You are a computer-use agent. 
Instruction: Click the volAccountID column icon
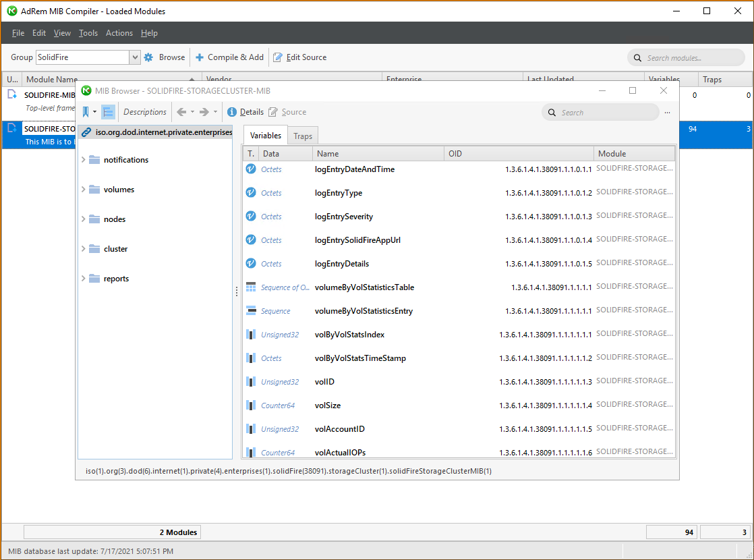point(251,428)
